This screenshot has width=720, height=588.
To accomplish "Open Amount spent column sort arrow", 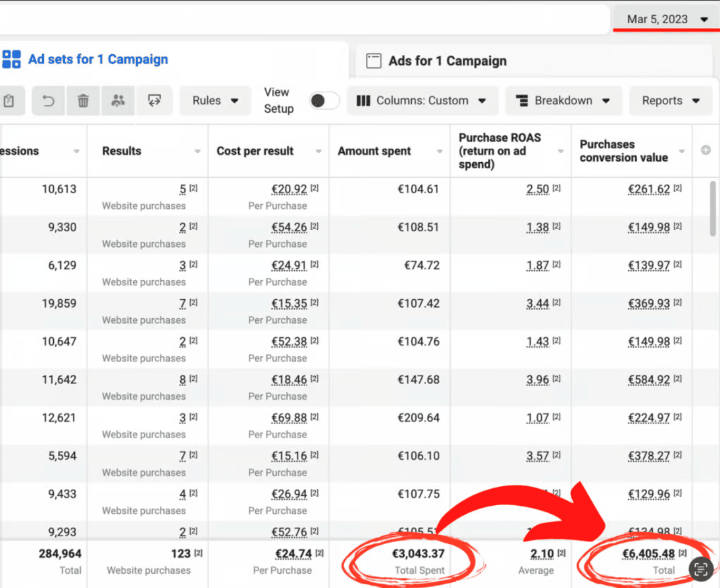I will click(440, 151).
